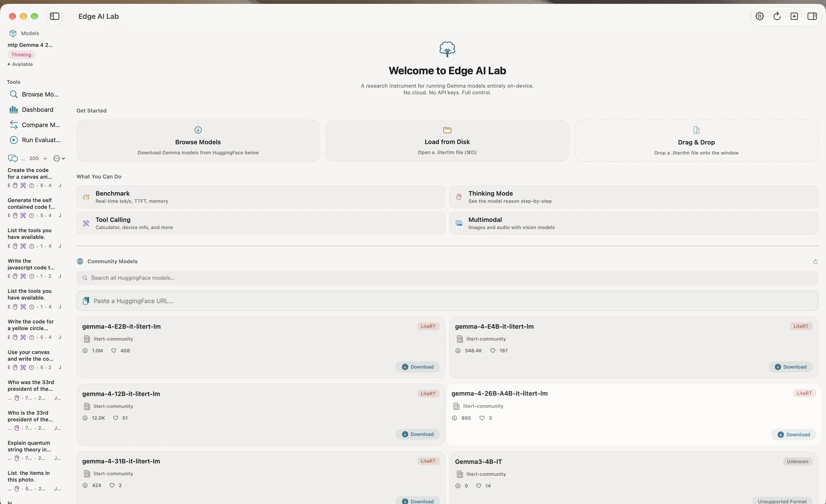Open chat 'Write the code for a yellow circle...'
The width and height of the screenshot is (826, 504).
tap(34, 329)
